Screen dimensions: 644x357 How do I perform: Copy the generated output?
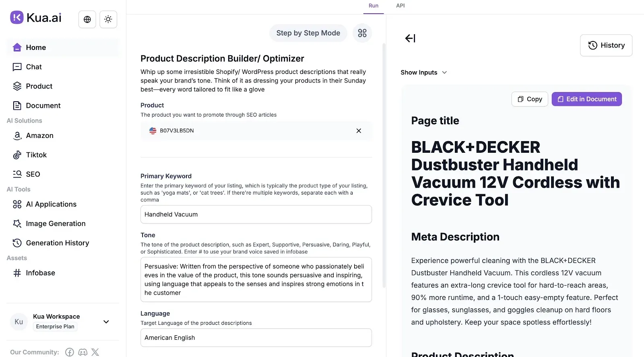pyautogui.click(x=530, y=99)
